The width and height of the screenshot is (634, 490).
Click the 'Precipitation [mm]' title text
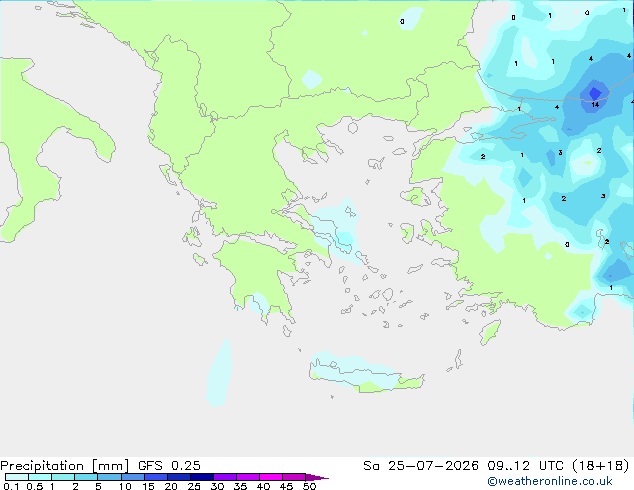click(65, 466)
